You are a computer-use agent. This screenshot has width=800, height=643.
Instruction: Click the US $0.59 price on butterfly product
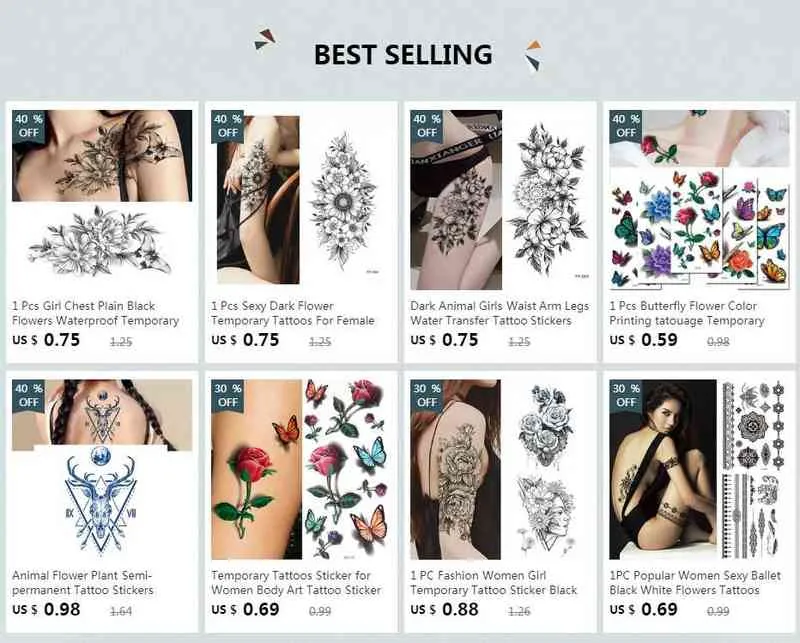pos(643,340)
